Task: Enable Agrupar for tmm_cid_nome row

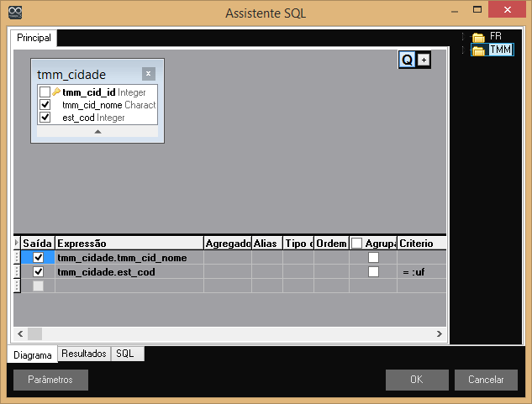Action: tap(373, 258)
